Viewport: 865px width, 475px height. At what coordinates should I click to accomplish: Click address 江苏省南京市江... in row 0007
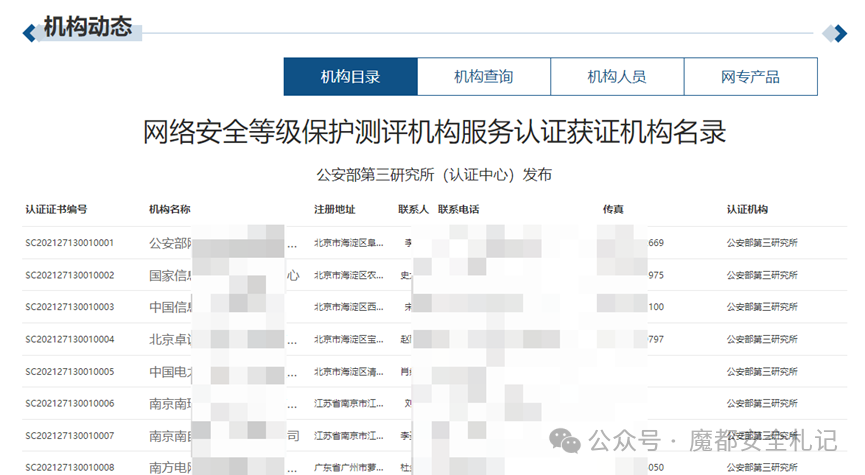349,436
